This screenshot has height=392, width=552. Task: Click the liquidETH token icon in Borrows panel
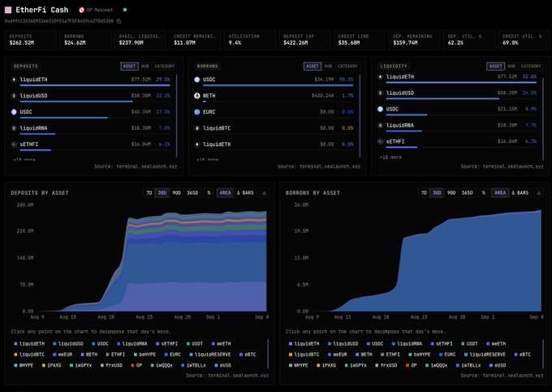(x=197, y=144)
